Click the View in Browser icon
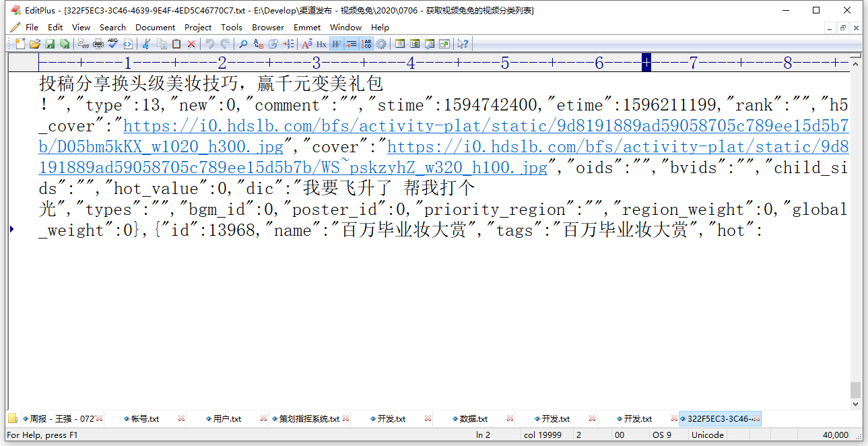This screenshot has height=446, width=868. 128,44
